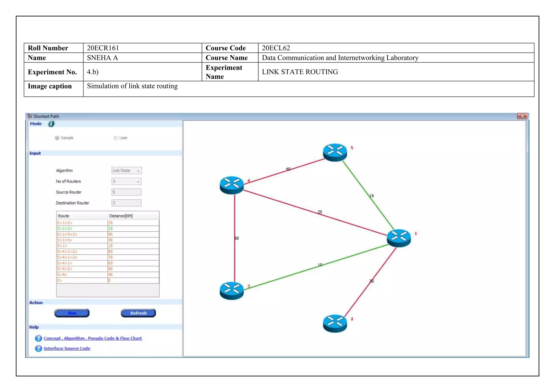Click router 5 icon in the graph
The height and width of the screenshot is (392, 555).
click(335, 152)
